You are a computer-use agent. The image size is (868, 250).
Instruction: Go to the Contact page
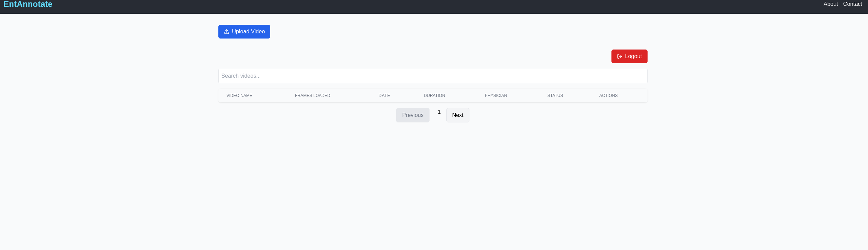point(852,4)
